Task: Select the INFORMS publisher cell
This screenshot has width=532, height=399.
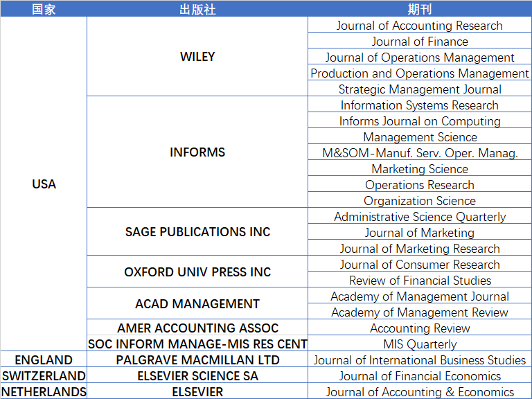Action: tap(197, 152)
